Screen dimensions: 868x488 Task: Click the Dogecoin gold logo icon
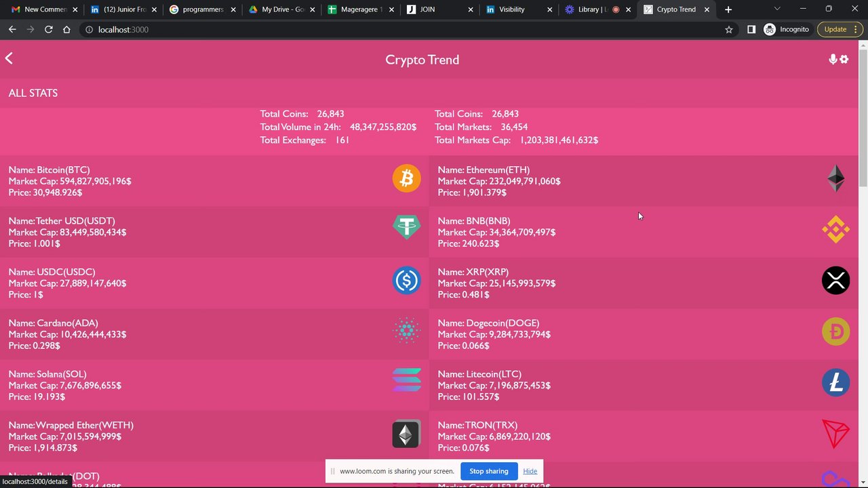click(835, 331)
